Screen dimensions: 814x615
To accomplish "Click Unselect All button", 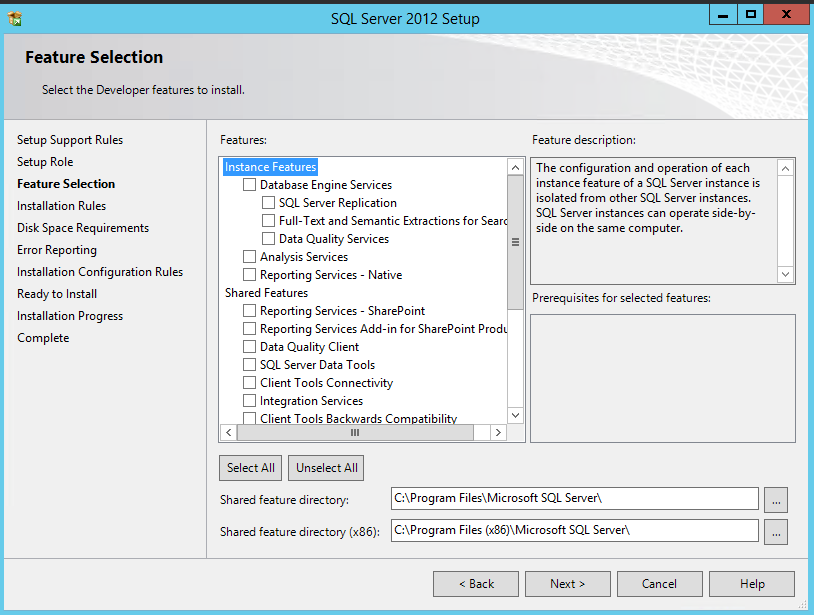I will point(327,468).
